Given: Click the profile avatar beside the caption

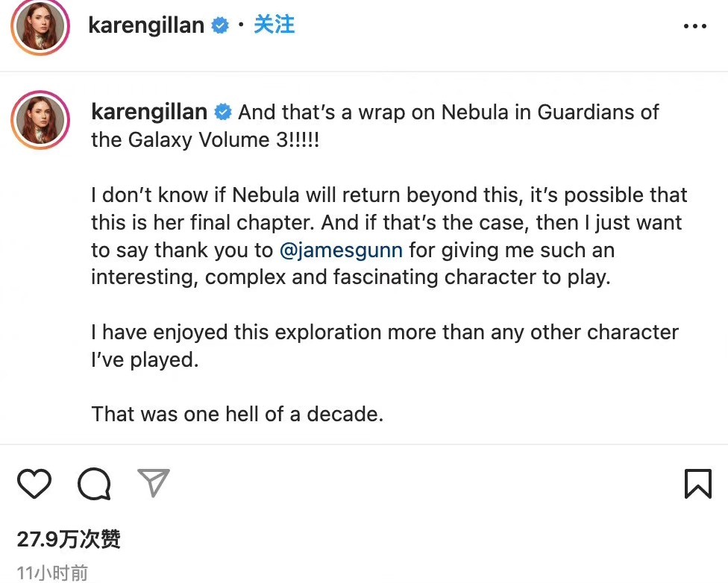Looking at the screenshot, I should coord(40,121).
